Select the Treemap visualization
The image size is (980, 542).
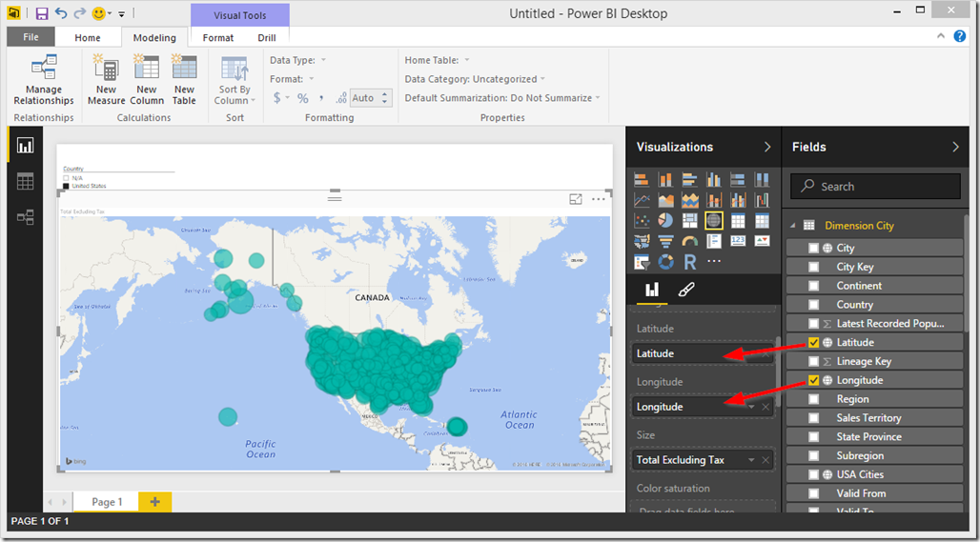tap(689, 220)
